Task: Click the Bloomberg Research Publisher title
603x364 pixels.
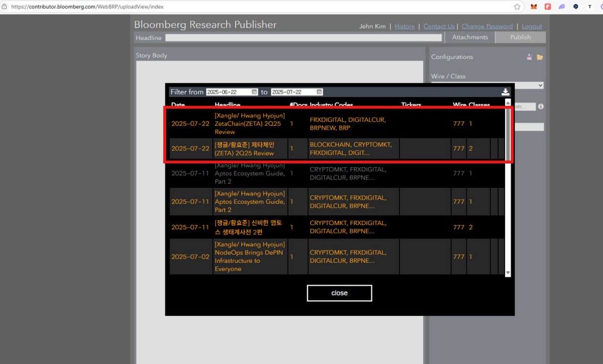Action: tap(205, 25)
